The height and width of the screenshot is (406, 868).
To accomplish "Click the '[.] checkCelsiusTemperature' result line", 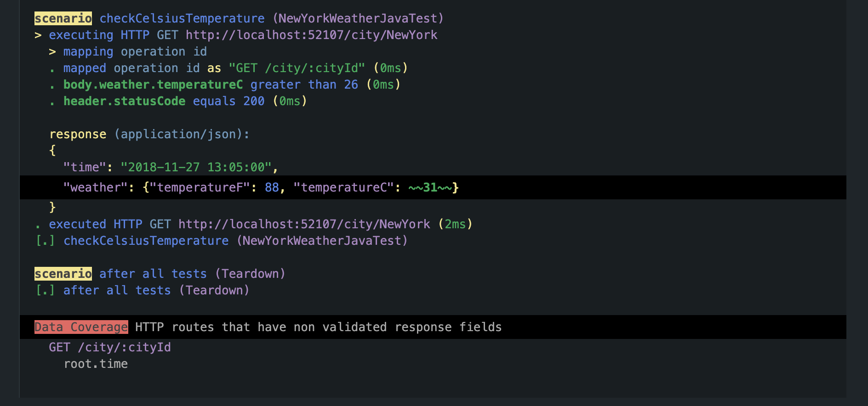I will coord(222,241).
